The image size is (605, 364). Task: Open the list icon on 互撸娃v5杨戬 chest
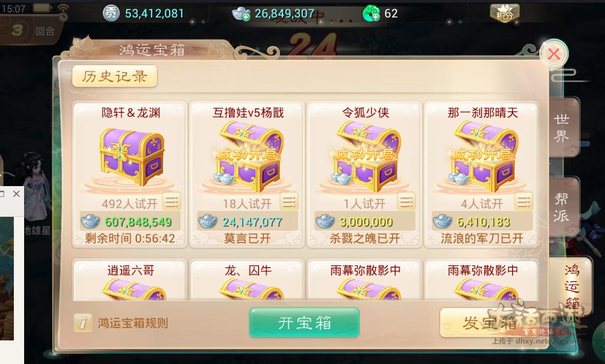289,201
